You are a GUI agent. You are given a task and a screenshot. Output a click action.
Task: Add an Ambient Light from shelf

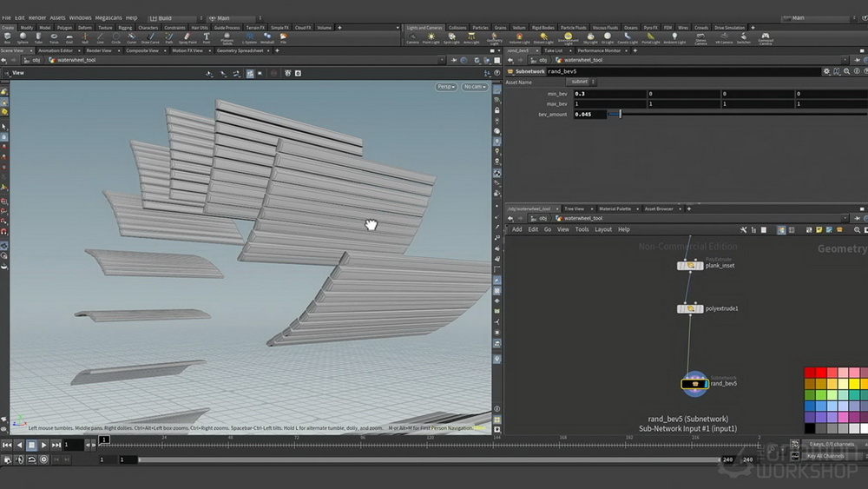pyautogui.click(x=674, y=38)
